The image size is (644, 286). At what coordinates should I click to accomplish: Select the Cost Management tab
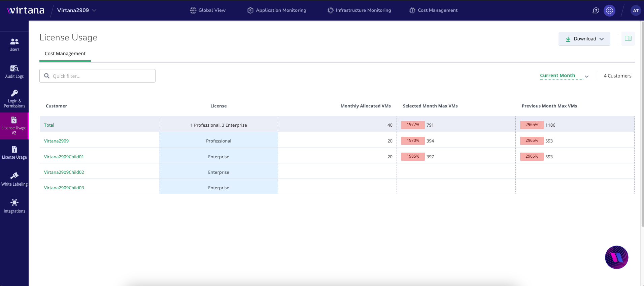click(x=65, y=54)
